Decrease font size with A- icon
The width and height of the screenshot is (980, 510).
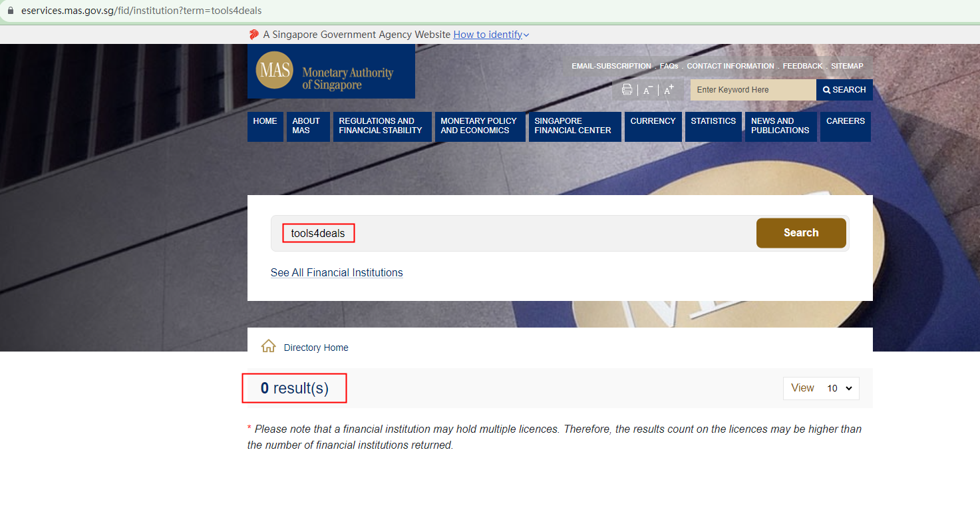coord(647,91)
